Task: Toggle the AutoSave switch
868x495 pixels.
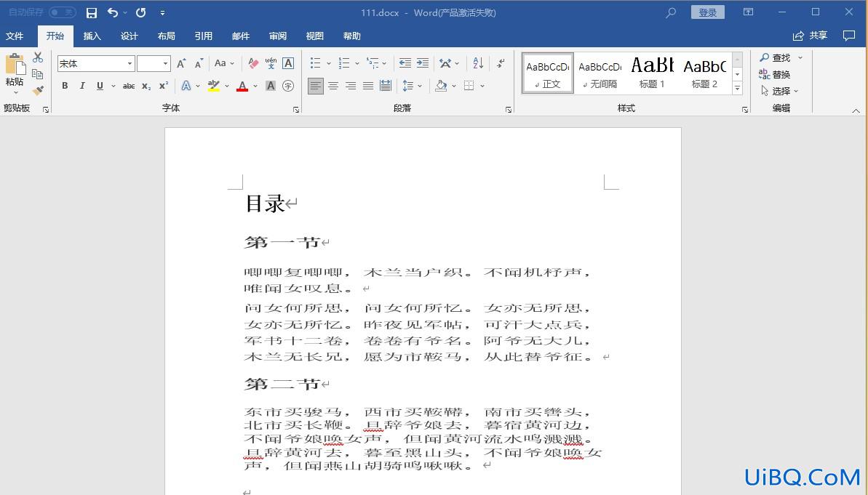Action: [62, 12]
